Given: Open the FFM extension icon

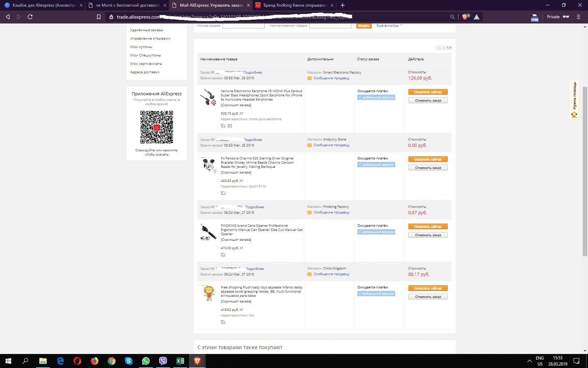Looking at the screenshot, I should tap(534, 18).
